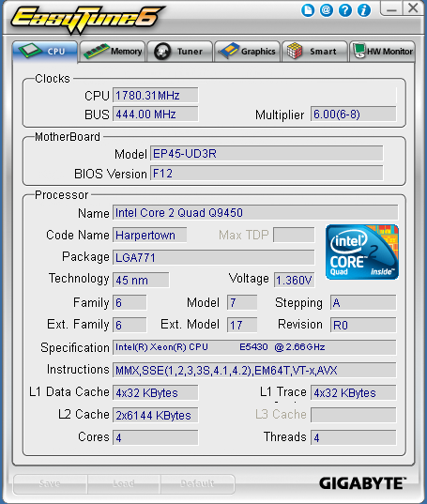Click the BIOS Version value F12
427x504 pixels.
(x=267, y=174)
